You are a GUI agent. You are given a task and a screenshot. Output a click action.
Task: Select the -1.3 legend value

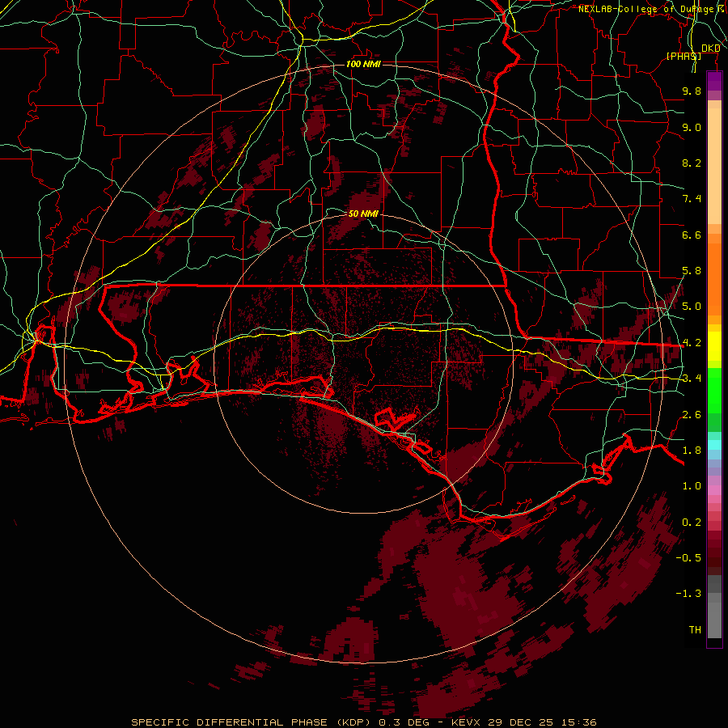click(688, 594)
